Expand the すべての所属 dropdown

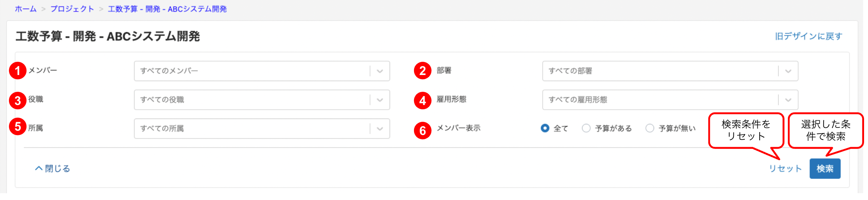click(262, 129)
